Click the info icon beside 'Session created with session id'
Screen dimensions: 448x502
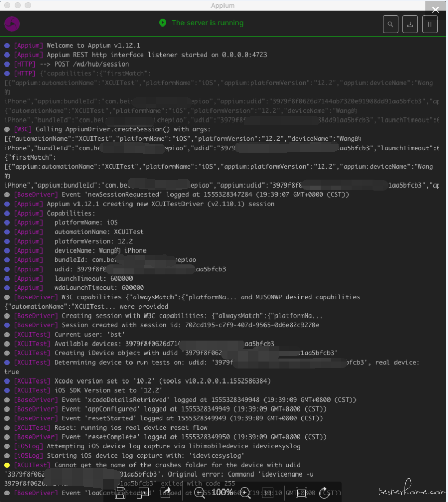click(7, 325)
